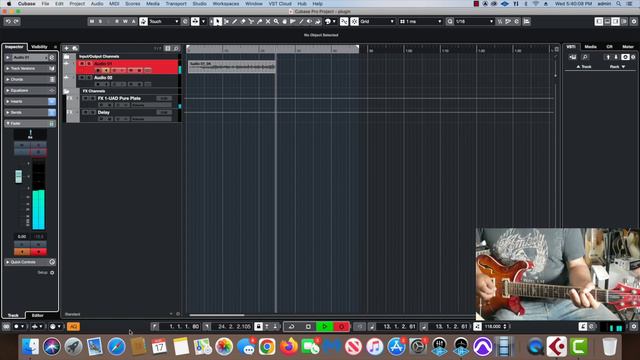Click the channel volume fader handle
Image resolution: width=640 pixels, height=360 pixels.
[19, 176]
